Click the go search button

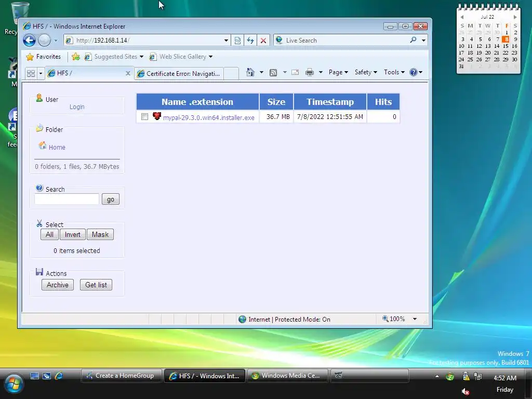click(x=111, y=199)
